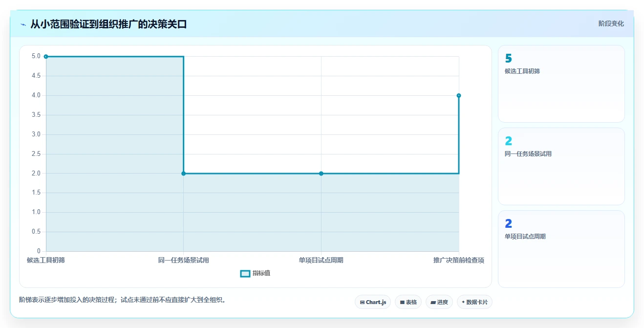Select the 数据卡片 tag button
The image size is (644, 328).
pyautogui.click(x=474, y=302)
